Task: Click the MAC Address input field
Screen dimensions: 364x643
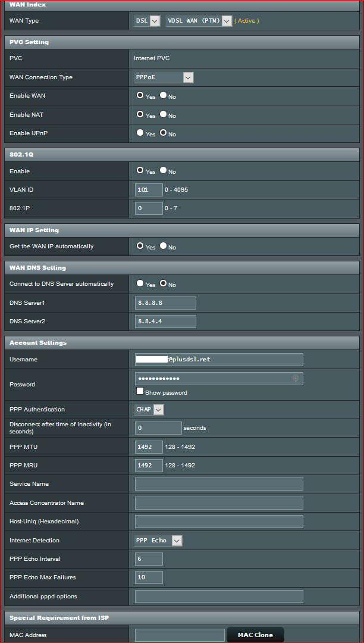Action: (x=180, y=635)
